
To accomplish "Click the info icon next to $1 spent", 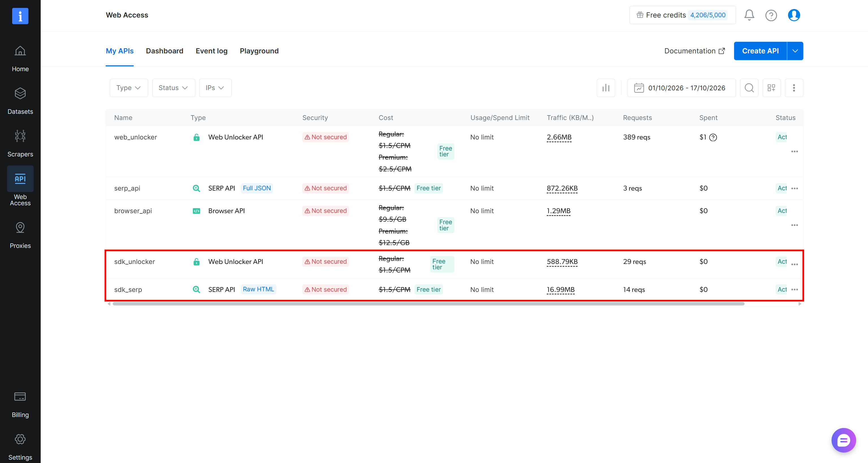I will click(x=713, y=137).
